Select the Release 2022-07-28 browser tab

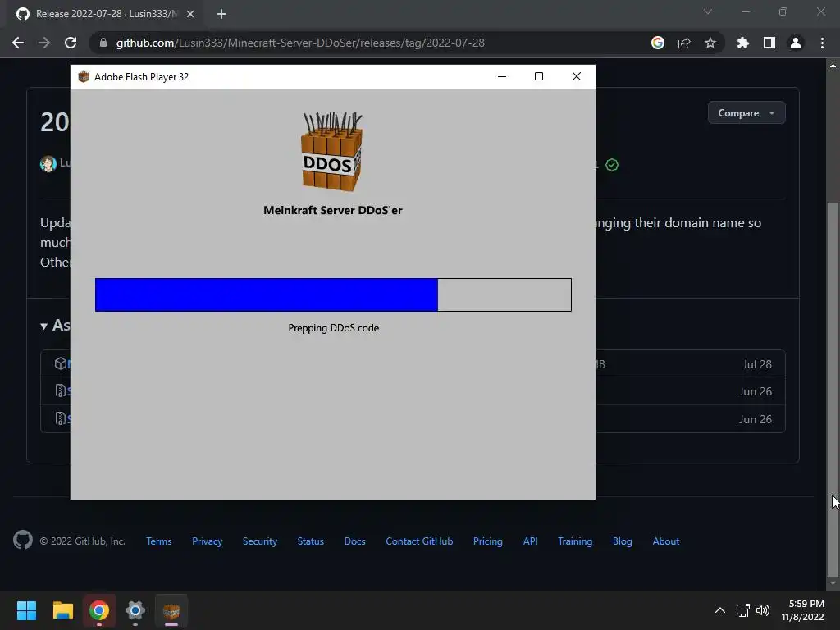click(x=106, y=14)
